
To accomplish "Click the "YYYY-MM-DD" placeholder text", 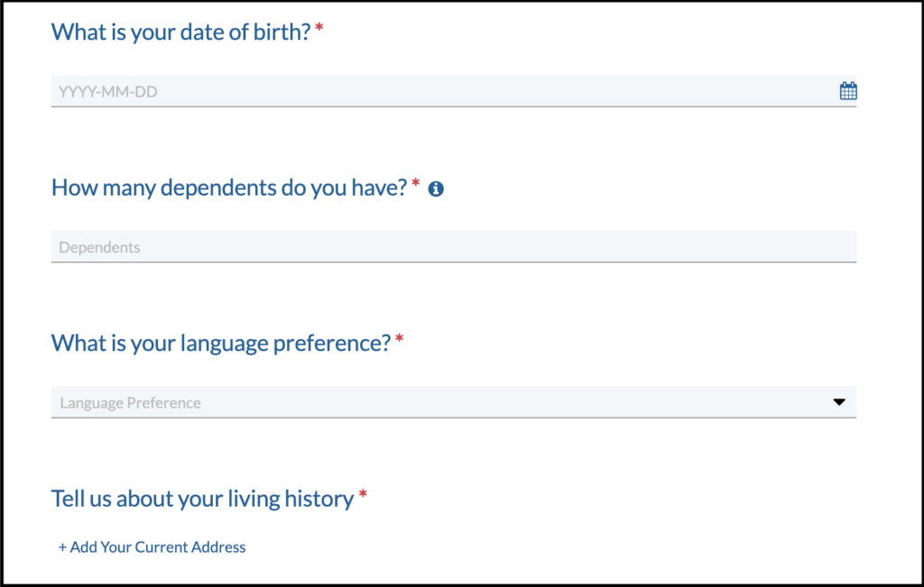I will [108, 91].
